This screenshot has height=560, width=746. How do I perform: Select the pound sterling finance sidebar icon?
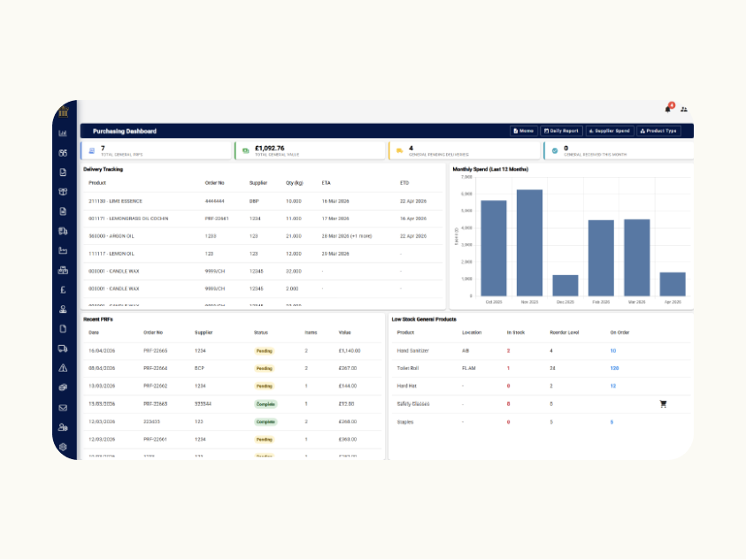coord(63,290)
